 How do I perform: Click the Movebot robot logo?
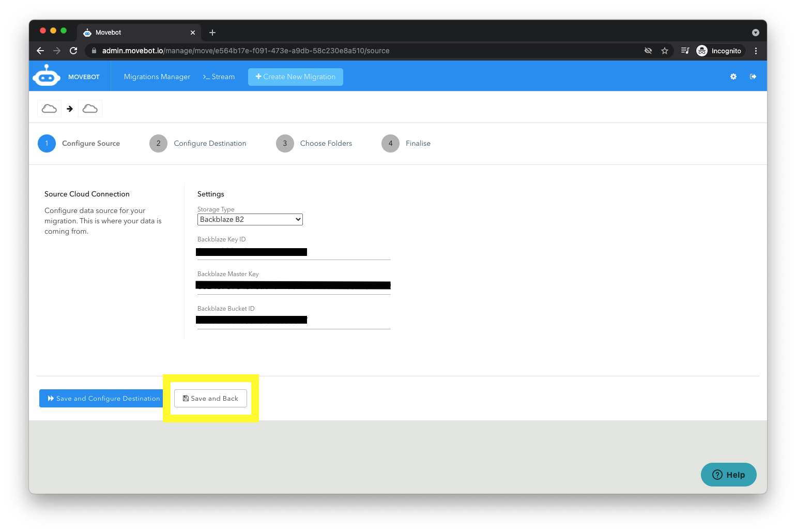click(47, 75)
